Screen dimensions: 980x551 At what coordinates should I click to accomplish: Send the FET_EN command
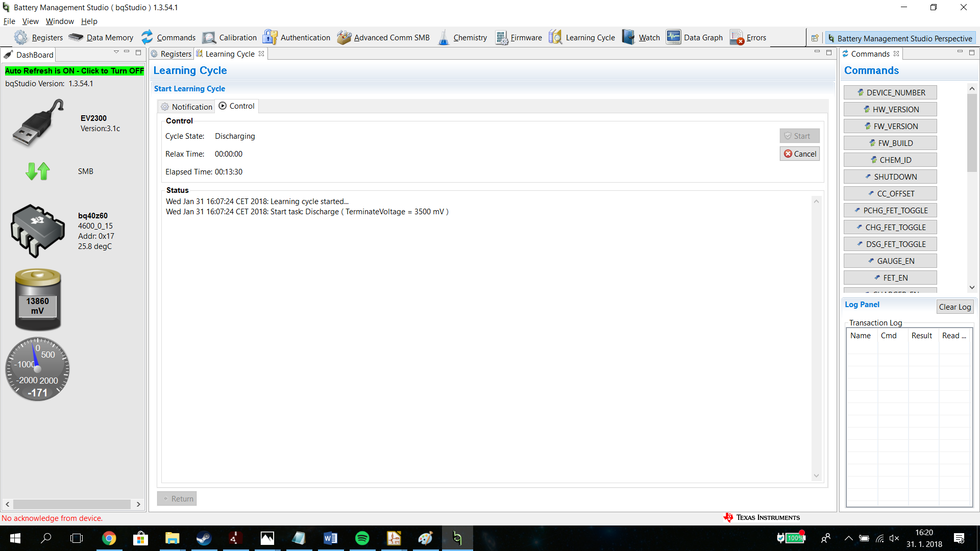pyautogui.click(x=890, y=278)
